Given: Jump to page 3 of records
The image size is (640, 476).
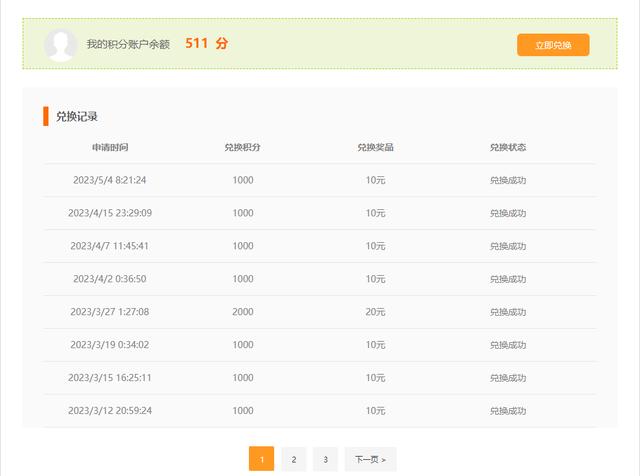Looking at the screenshot, I should (x=325, y=459).
